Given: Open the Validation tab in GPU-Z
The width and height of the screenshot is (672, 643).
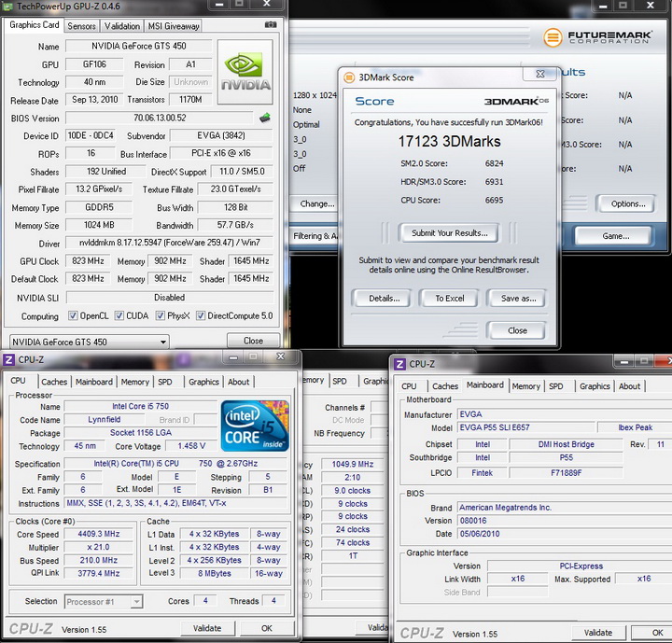Looking at the screenshot, I should tap(122, 26).
